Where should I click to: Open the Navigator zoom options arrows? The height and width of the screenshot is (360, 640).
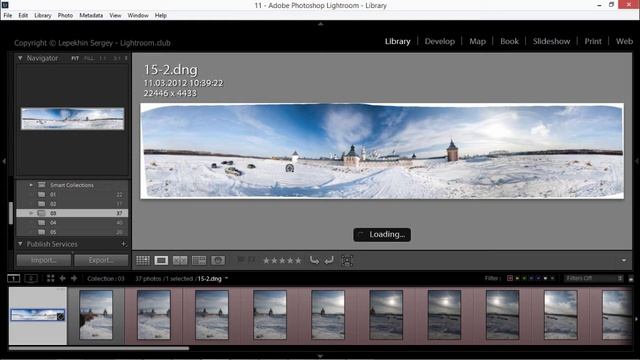point(126,58)
